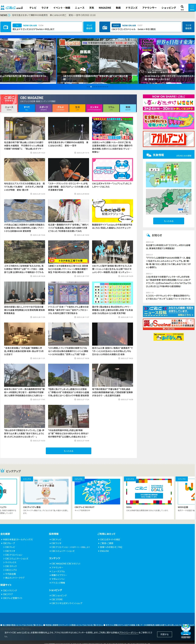Select the エンタメ ENTERTAINMENT magazine tab
Image resolution: width=196 pixels, height=644 pixels.
point(94,108)
